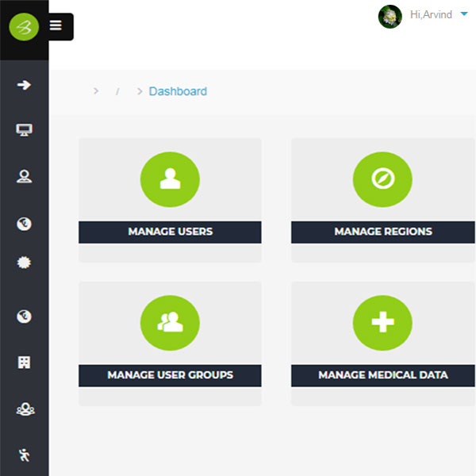
Task: Expand the user dropdown arrow beside Hi,Arvind
Action: 463,14
